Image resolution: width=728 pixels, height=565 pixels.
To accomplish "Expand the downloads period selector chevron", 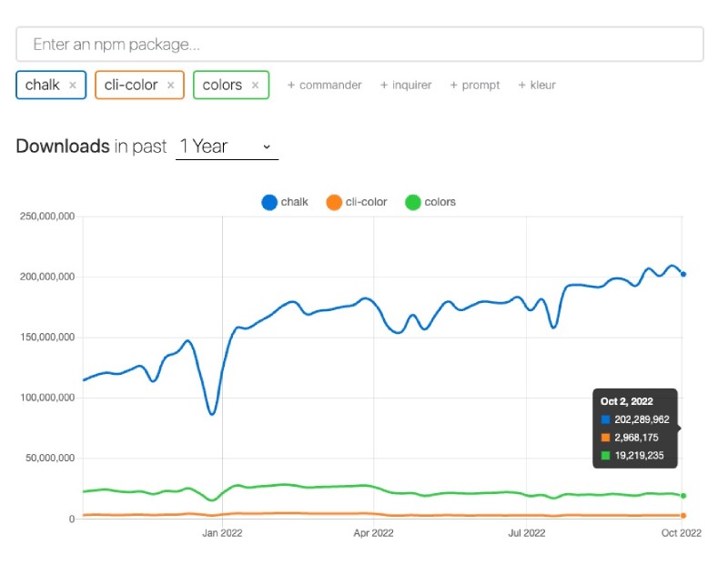I will 266,146.
